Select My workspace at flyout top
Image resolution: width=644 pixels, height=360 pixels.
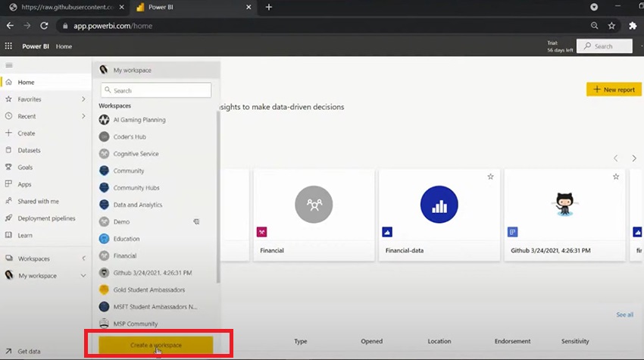tap(156, 70)
